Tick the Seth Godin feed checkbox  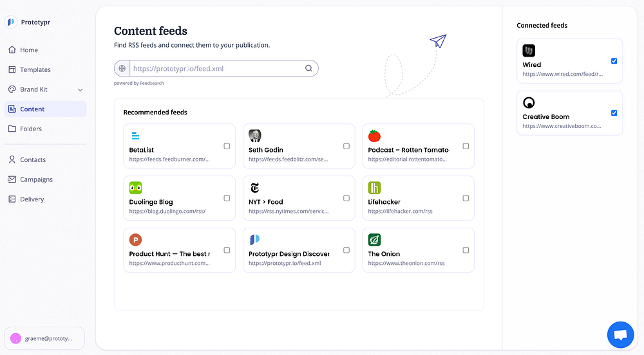click(x=346, y=146)
